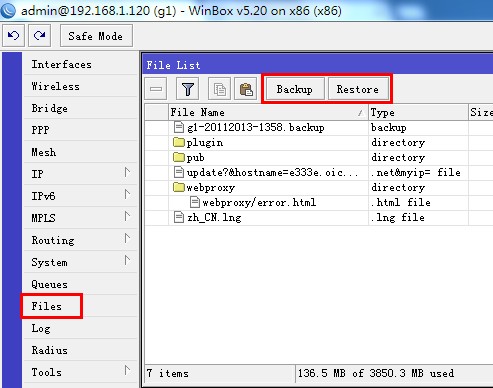Click the paste clipboard icon
This screenshot has height=388, width=493.
click(x=246, y=89)
